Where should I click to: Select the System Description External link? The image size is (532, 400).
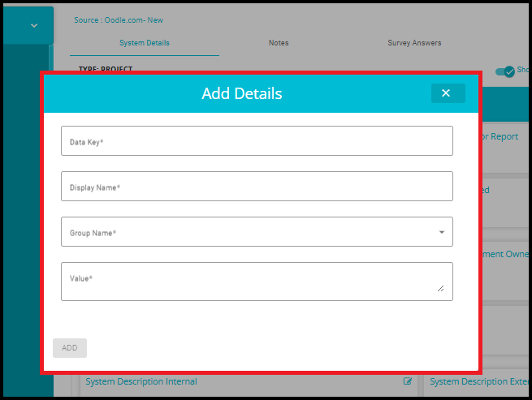(x=479, y=381)
